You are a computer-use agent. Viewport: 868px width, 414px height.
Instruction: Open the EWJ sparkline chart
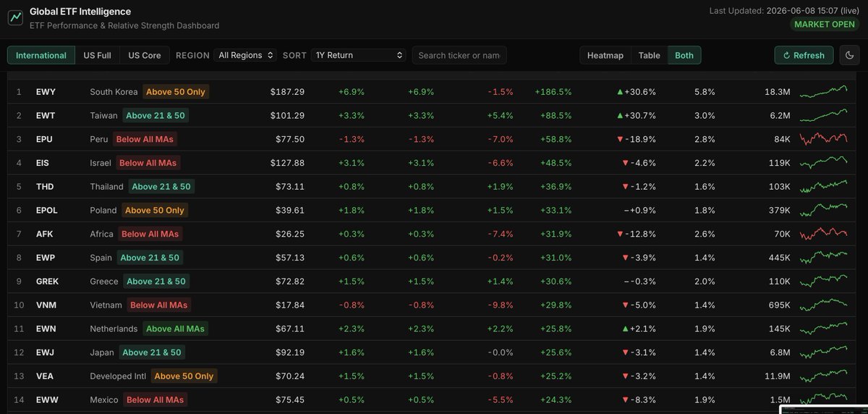tap(824, 352)
